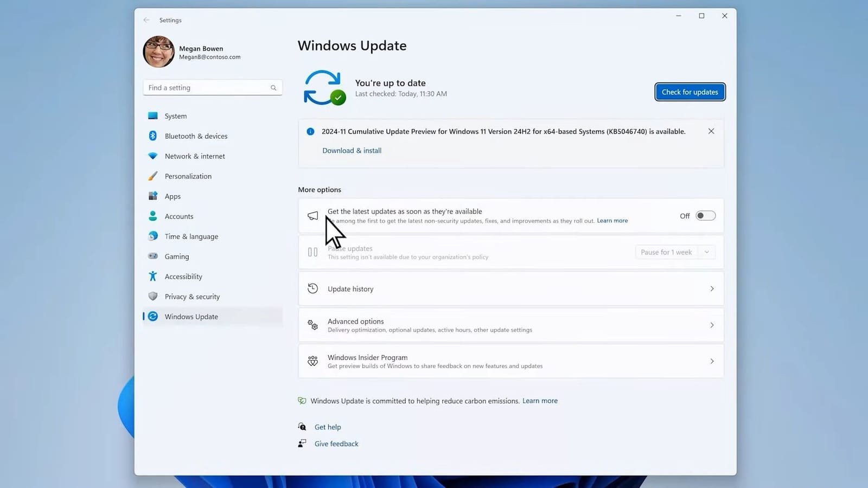This screenshot has width=868, height=488.
Task: Select the System icon in the sidebar
Action: point(153,115)
